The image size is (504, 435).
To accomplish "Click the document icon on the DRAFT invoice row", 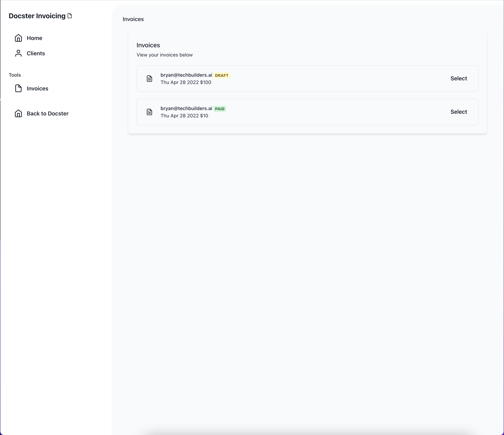I will (x=149, y=78).
